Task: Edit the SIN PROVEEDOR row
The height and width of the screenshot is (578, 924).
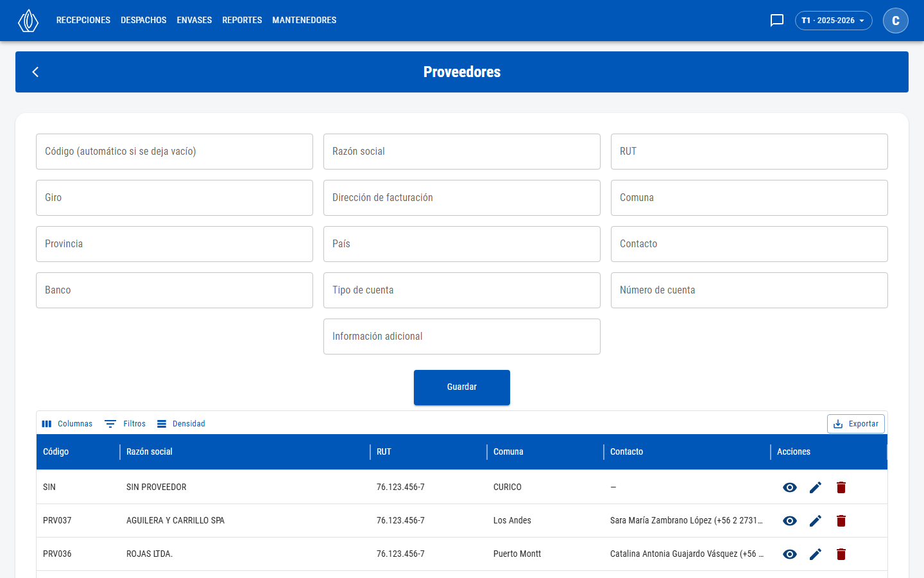Action: pos(816,487)
